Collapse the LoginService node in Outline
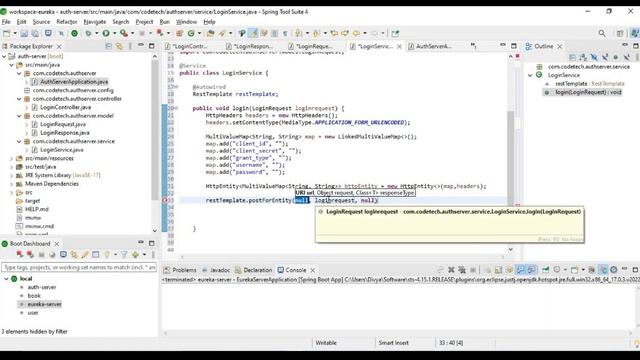The height and width of the screenshot is (360, 640). click(530, 75)
